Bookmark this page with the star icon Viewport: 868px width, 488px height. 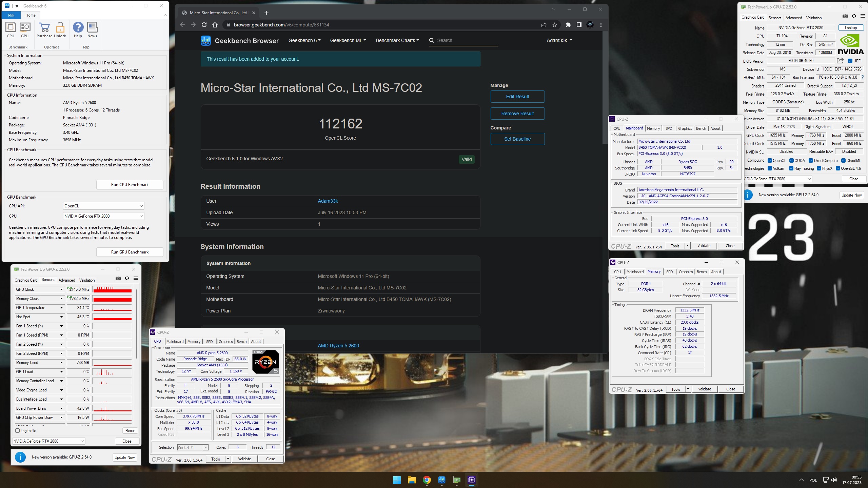[555, 25]
